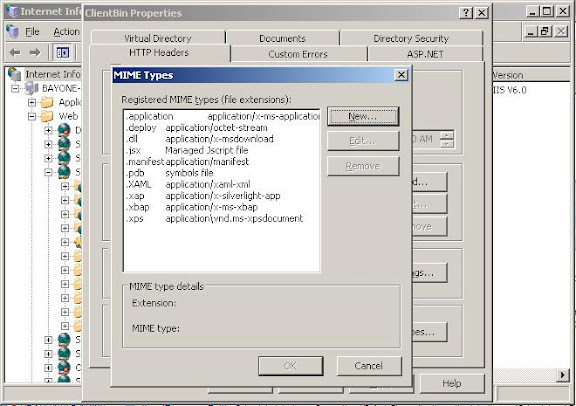Click OK in the MIME Types dialog
Image resolution: width=576 pixels, height=406 pixels.
[291, 366]
